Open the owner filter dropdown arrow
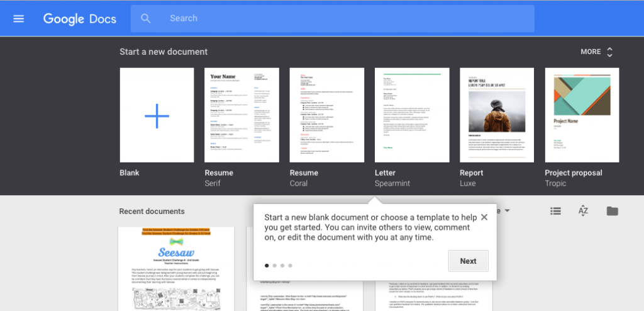This screenshot has width=644, height=311. [x=508, y=211]
